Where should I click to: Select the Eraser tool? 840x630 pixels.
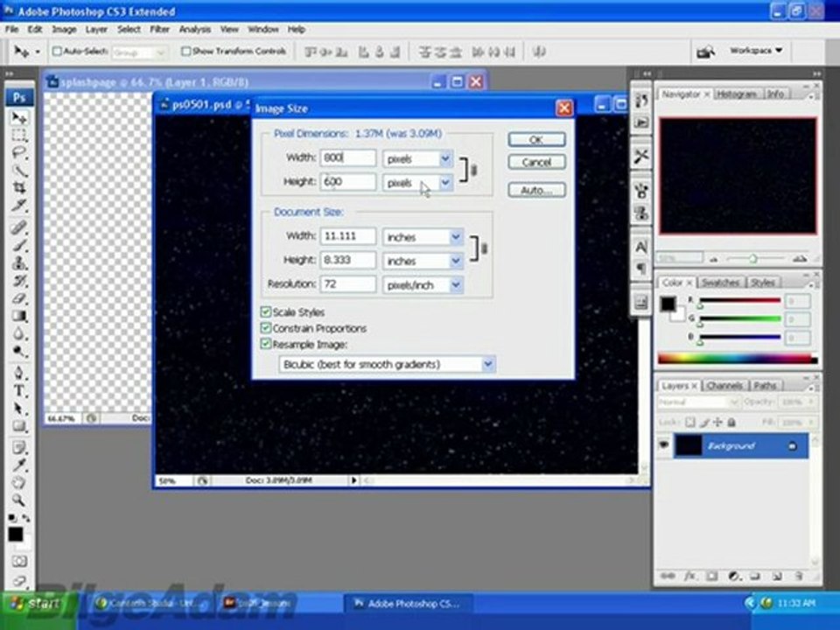pyautogui.click(x=18, y=298)
